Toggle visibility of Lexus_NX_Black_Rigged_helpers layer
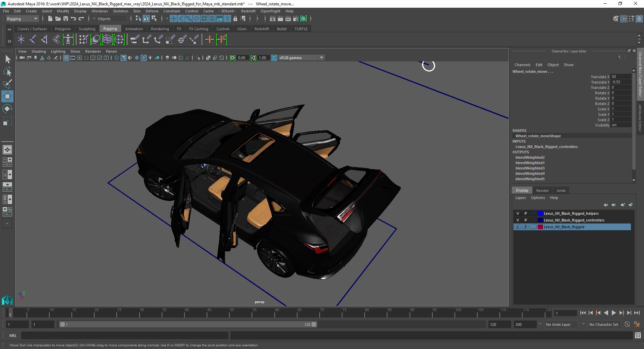 (x=518, y=213)
